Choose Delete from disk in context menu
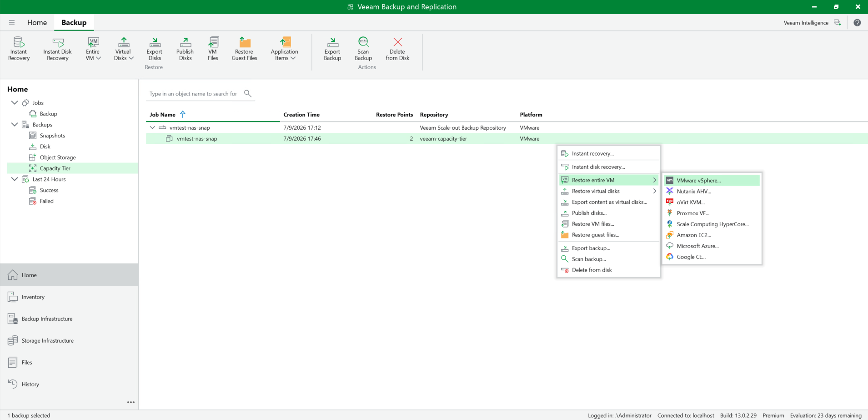 609,270
